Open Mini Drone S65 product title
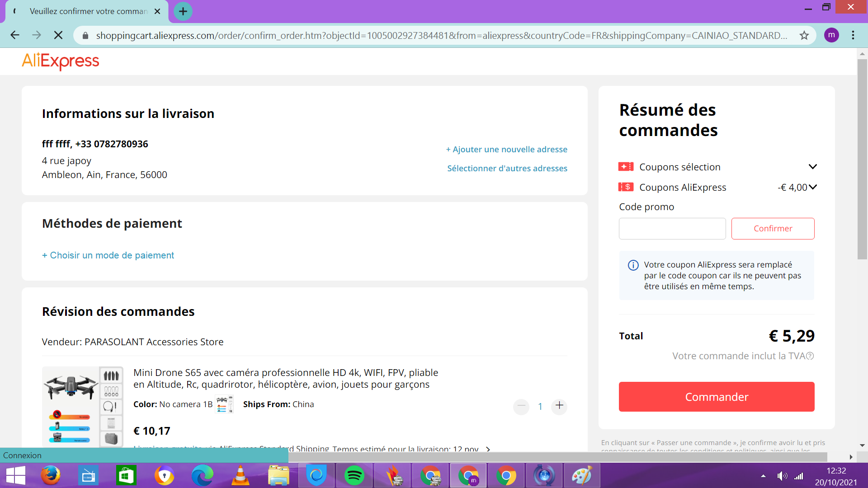868x488 pixels. tap(286, 379)
